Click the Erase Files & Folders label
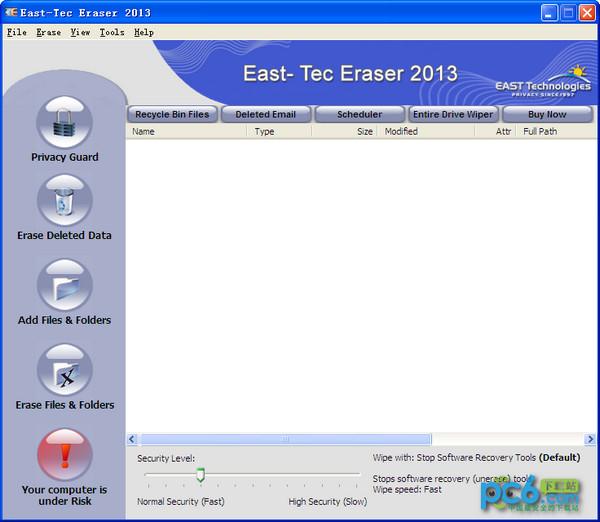The height and width of the screenshot is (522, 600). (x=65, y=405)
